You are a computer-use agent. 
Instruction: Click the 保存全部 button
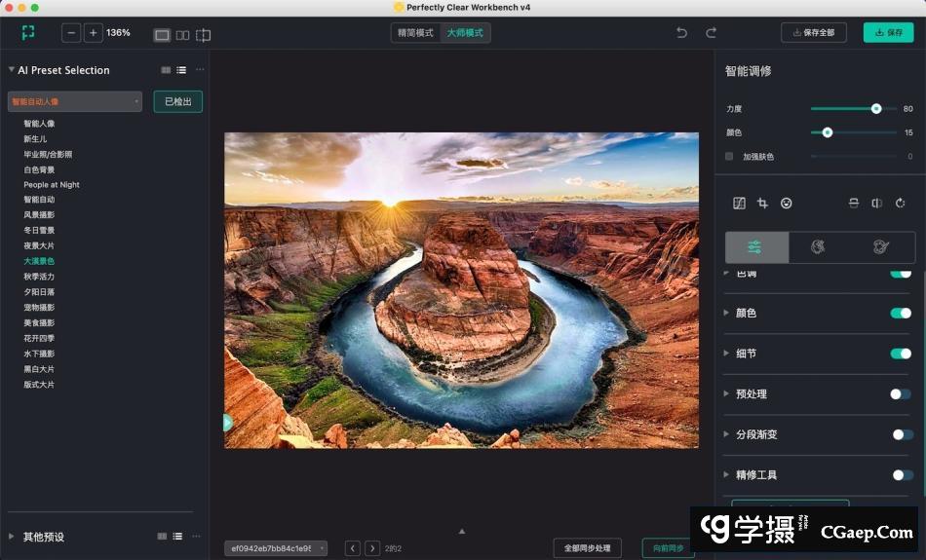[813, 32]
